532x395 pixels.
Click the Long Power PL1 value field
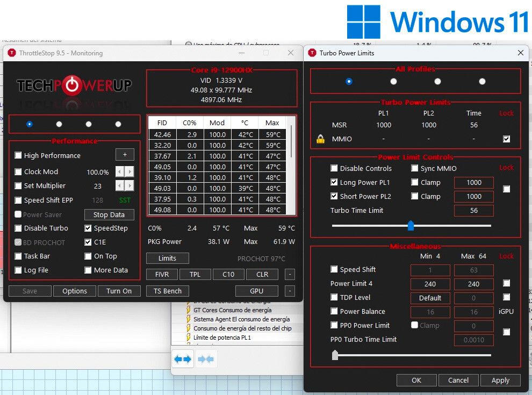(474, 183)
